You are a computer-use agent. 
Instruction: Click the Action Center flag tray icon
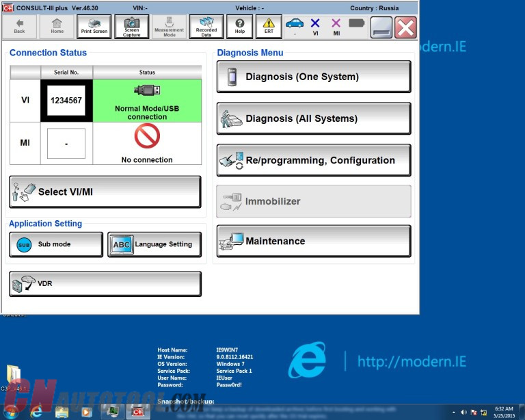474,412
